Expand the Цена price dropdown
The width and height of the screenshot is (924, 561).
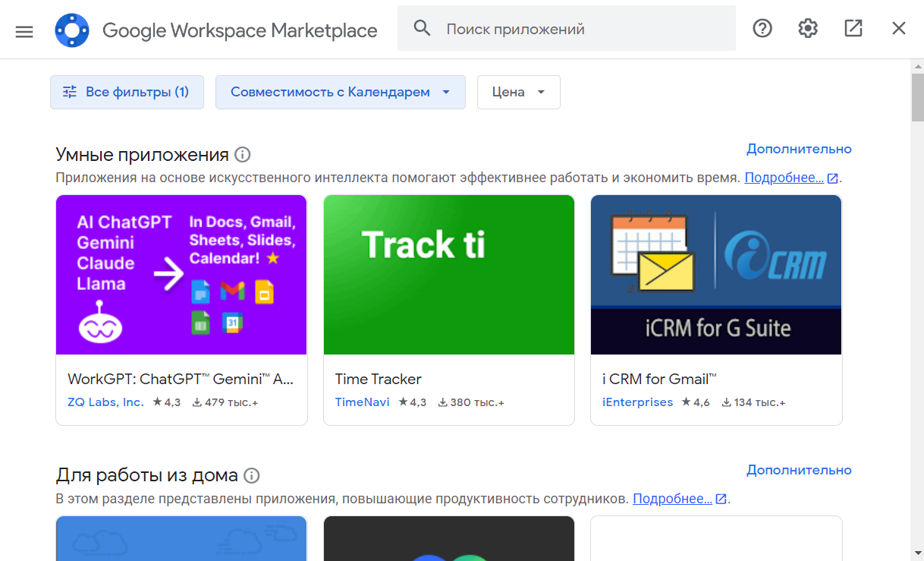[x=518, y=92]
